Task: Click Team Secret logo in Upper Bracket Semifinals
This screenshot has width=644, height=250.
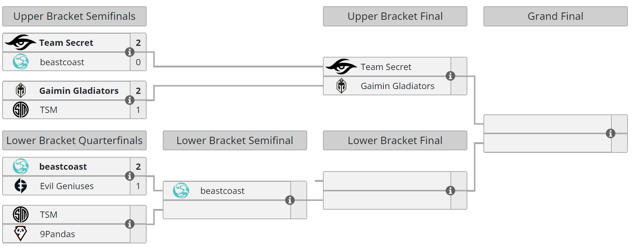Action: [21, 43]
